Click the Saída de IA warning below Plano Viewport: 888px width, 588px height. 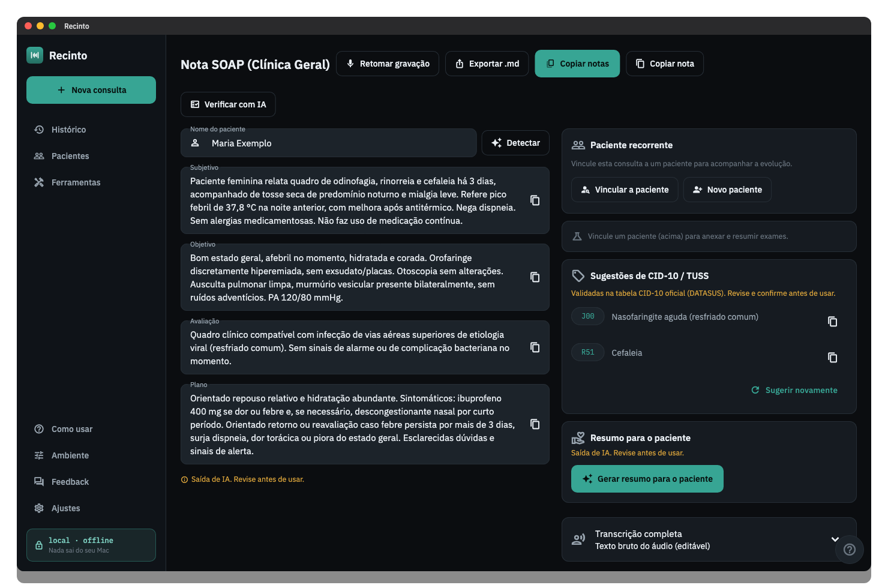point(242,479)
